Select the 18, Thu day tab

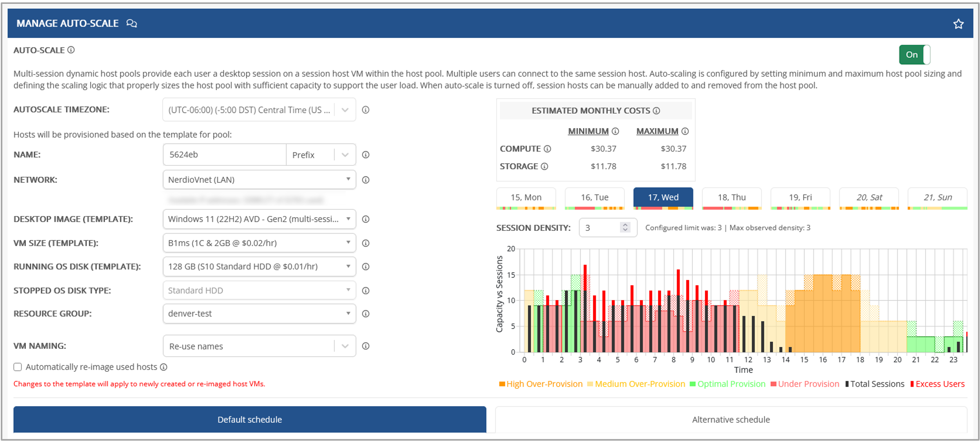pos(731,198)
